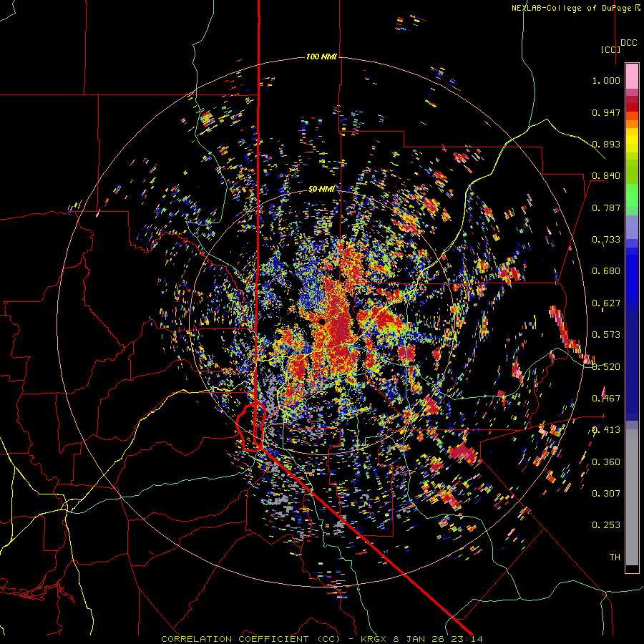This screenshot has height=644, width=644.
Task: Click the 100 NMI range ring label
Action: [x=321, y=57]
